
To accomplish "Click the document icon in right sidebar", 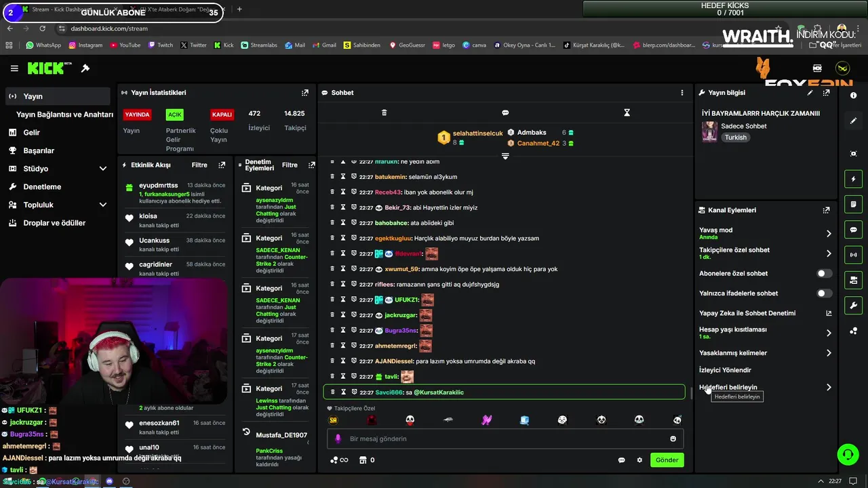I will point(853,204).
